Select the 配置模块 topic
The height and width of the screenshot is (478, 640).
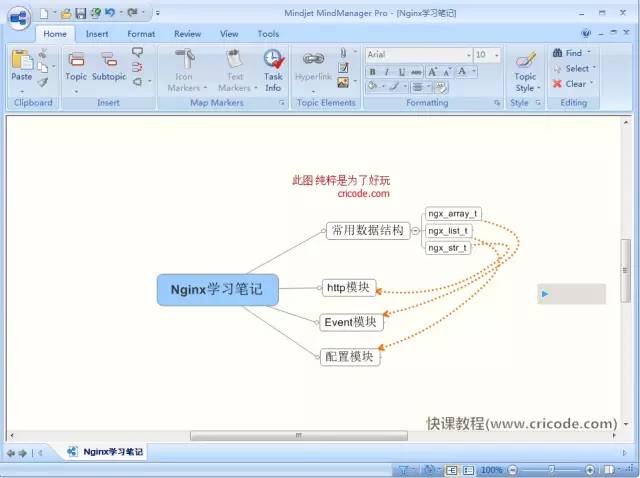pos(350,356)
